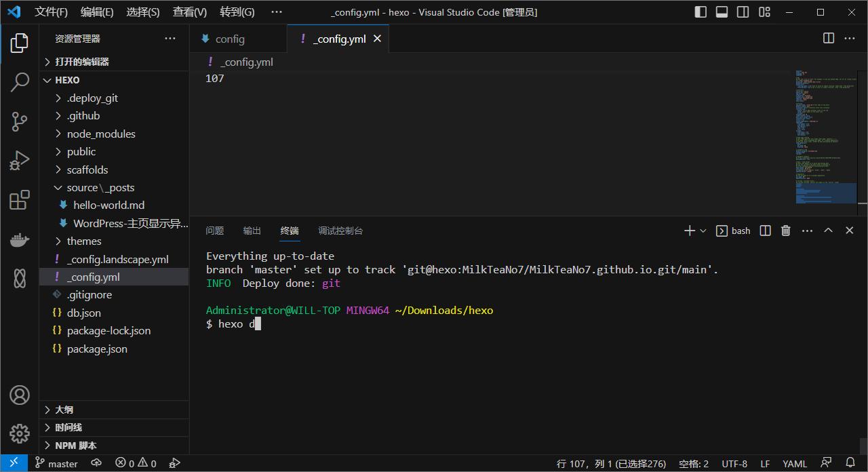Open terminal panel more actions menu
868x472 pixels.
pos(807,231)
